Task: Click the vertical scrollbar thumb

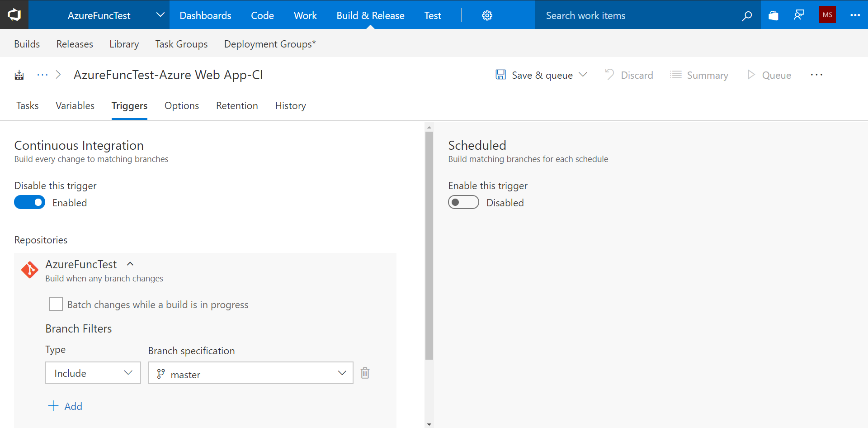Action: tap(429, 246)
